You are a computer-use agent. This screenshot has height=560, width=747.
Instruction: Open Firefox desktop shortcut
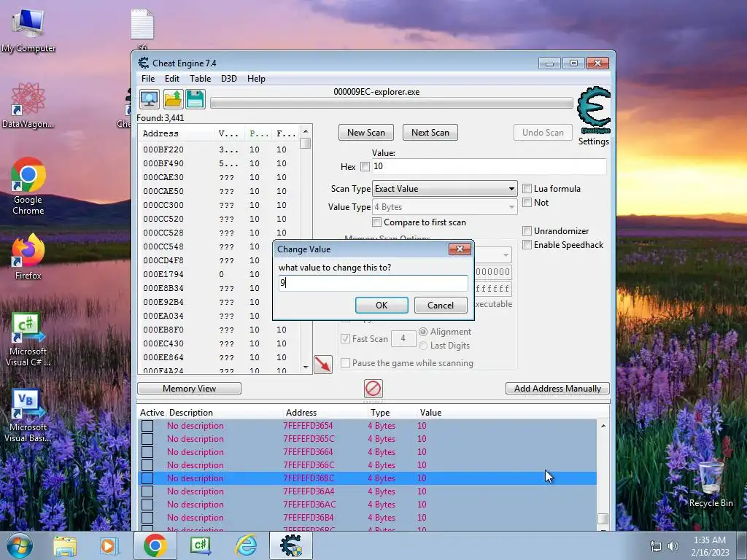(x=28, y=257)
